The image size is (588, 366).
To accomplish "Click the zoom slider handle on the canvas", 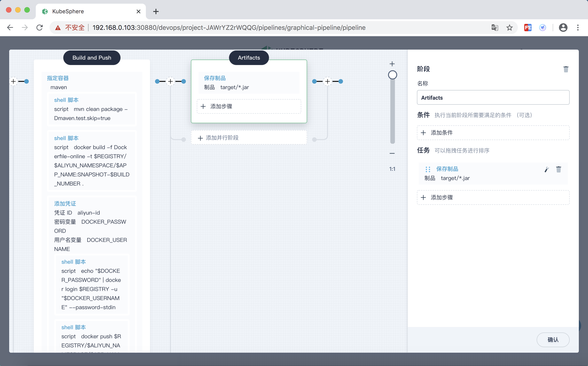I will coord(392,75).
